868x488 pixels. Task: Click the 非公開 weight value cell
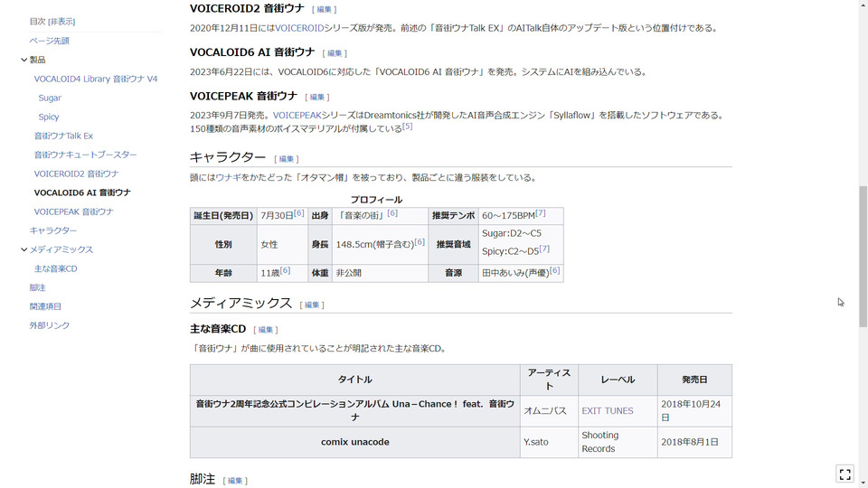(380, 273)
